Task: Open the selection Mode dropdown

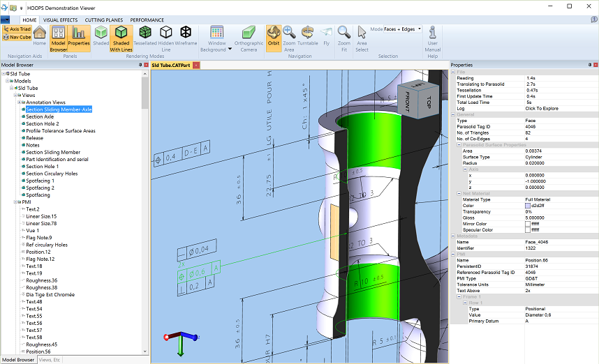Action: click(x=403, y=29)
